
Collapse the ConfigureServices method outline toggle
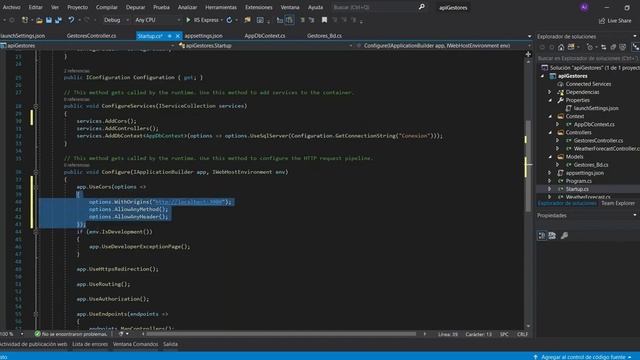(x=36, y=106)
